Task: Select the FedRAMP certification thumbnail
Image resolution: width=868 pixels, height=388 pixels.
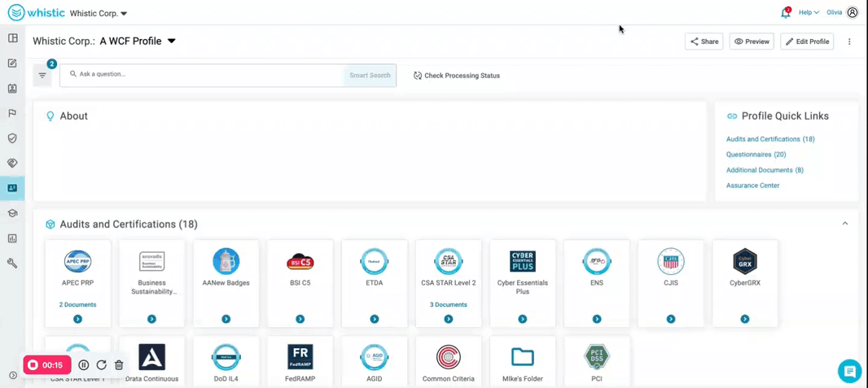Action: (300, 357)
